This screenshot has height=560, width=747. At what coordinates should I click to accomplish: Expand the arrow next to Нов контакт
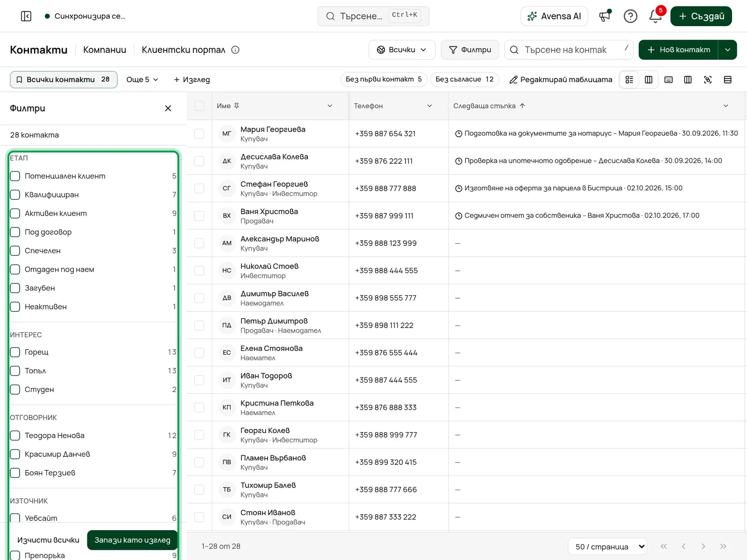727,50
